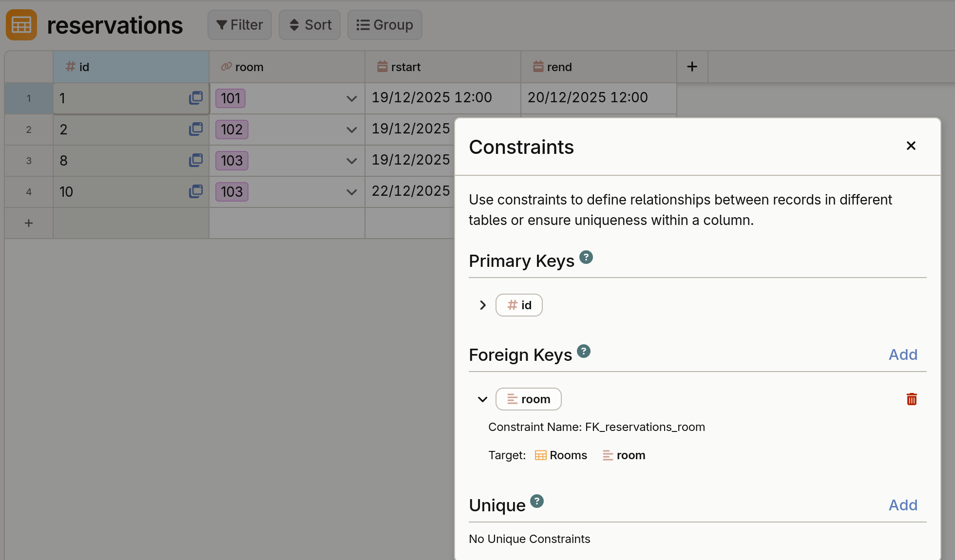Click Foreign Keys help icon
The width and height of the screenshot is (955, 560).
[584, 351]
